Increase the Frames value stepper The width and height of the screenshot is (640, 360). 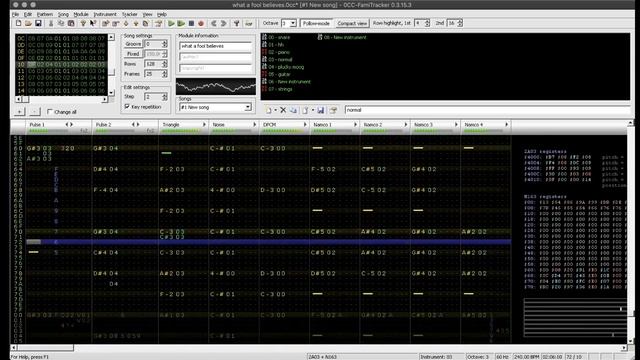pos(164,72)
